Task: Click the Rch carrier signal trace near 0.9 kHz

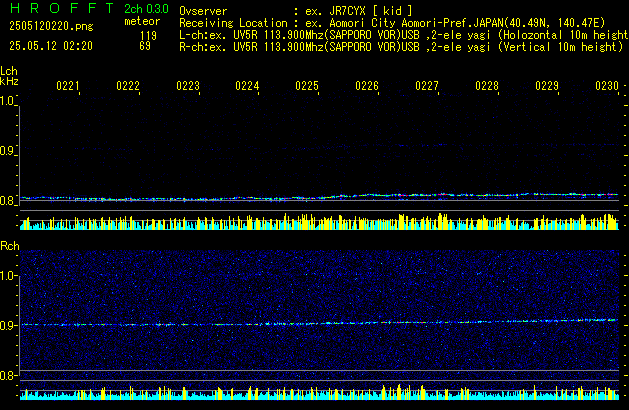Action: coord(319,322)
